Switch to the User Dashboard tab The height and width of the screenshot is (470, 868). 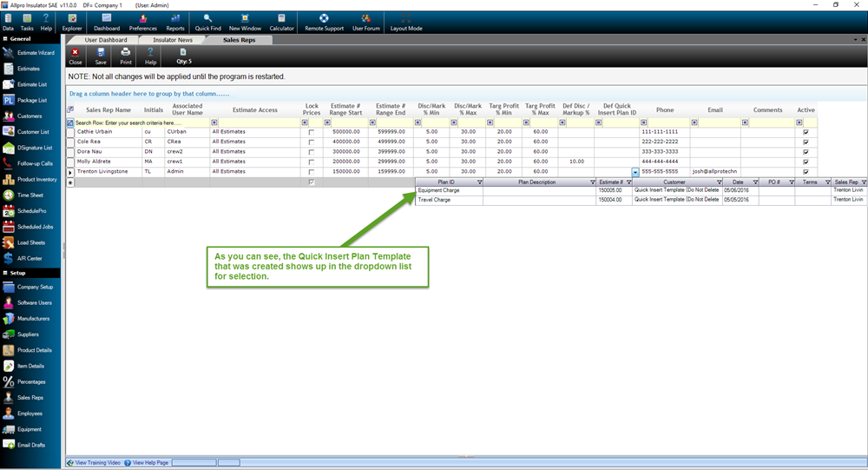pyautogui.click(x=105, y=40)
